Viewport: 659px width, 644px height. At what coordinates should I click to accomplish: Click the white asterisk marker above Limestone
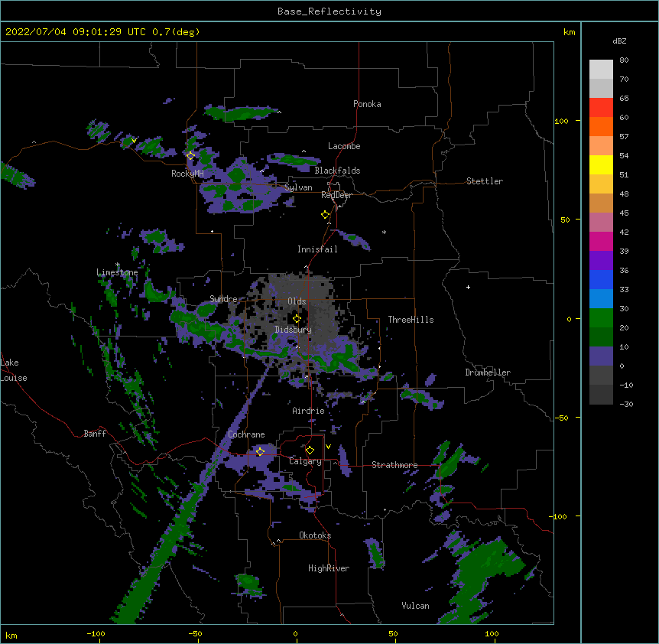pyautogui.click(x=118, y=265)
